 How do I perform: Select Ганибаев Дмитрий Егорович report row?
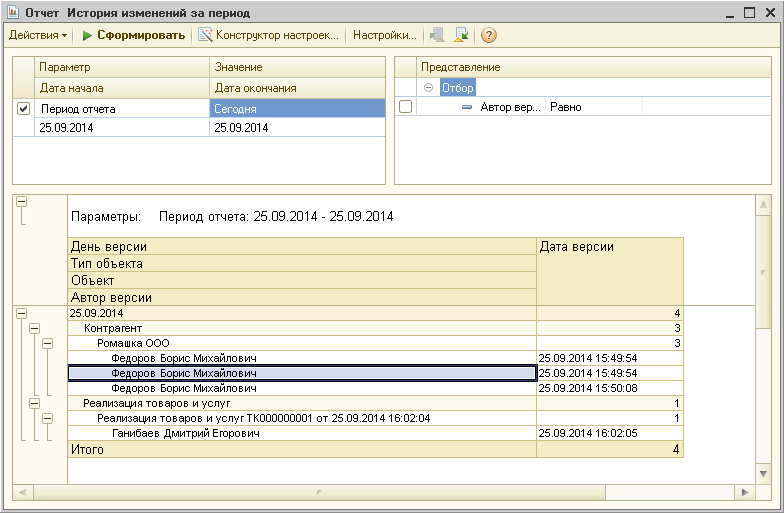(185, 433)
